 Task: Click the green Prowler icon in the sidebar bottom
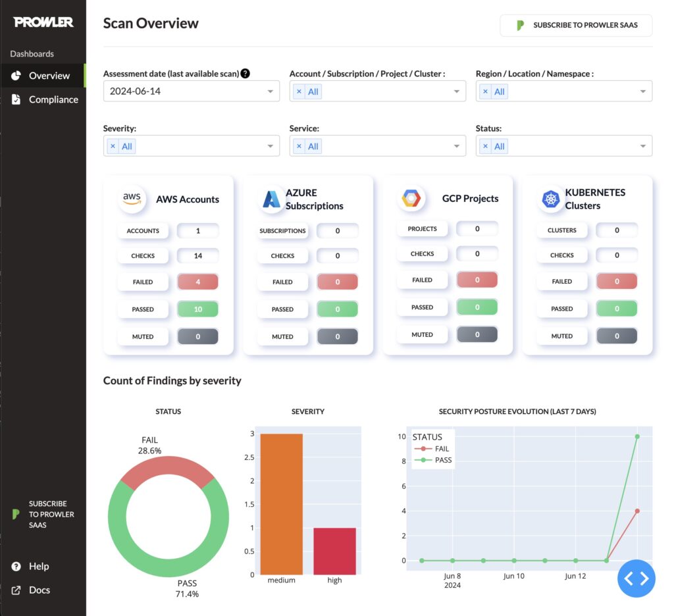point(16,514)
